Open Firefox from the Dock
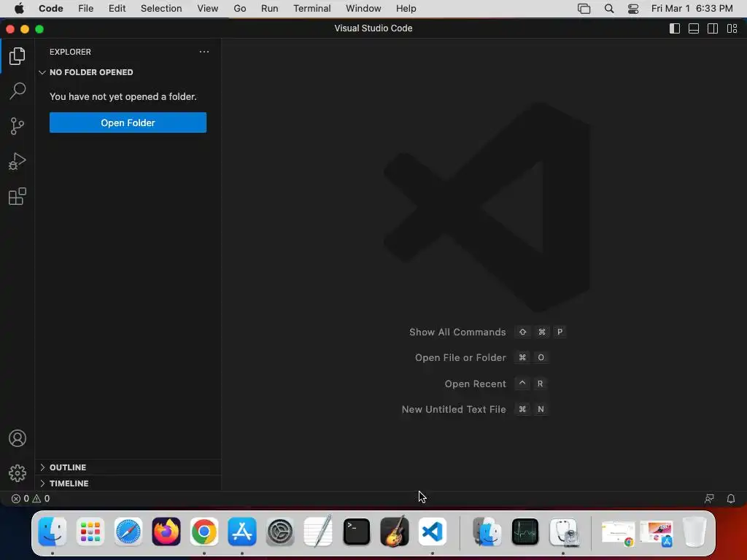Image resolution: width=747 pixels, height=560 pixels. (166, 532)
